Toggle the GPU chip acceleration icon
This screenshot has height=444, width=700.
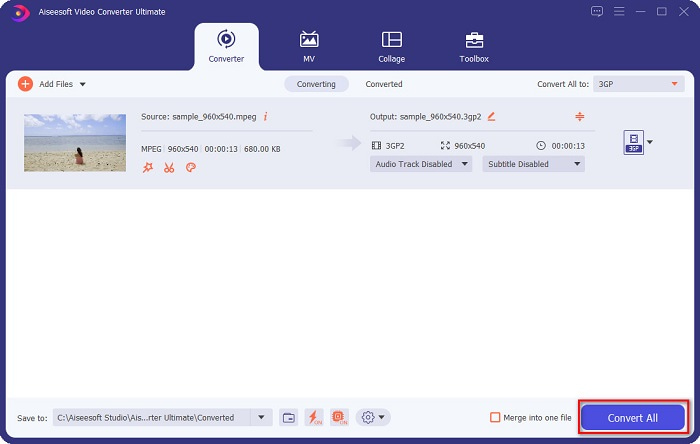coord(339,417)
